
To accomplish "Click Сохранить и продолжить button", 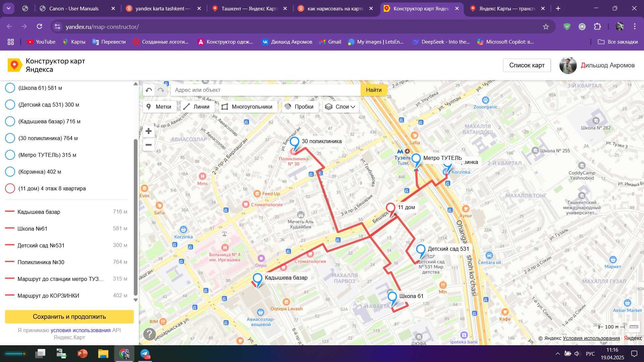I will (x=69, y=317).
